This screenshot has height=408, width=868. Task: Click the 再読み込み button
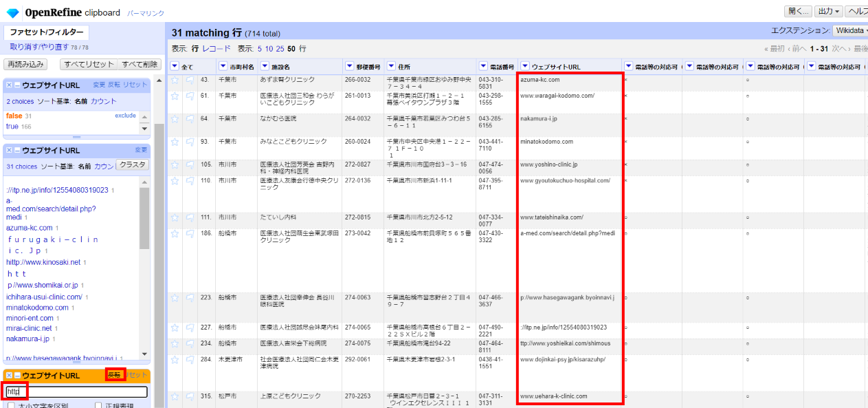(x=25, y=64)
